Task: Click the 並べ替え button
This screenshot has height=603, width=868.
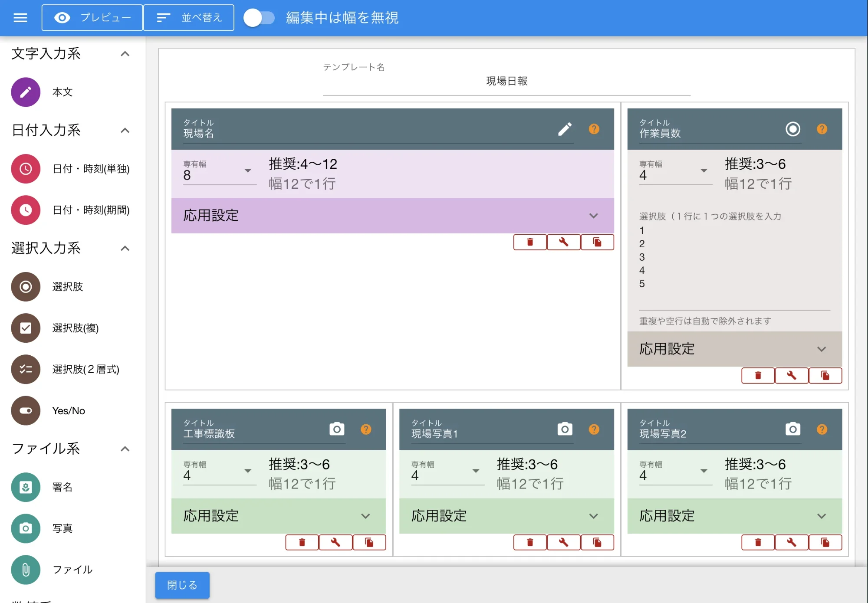Action: 188,18
